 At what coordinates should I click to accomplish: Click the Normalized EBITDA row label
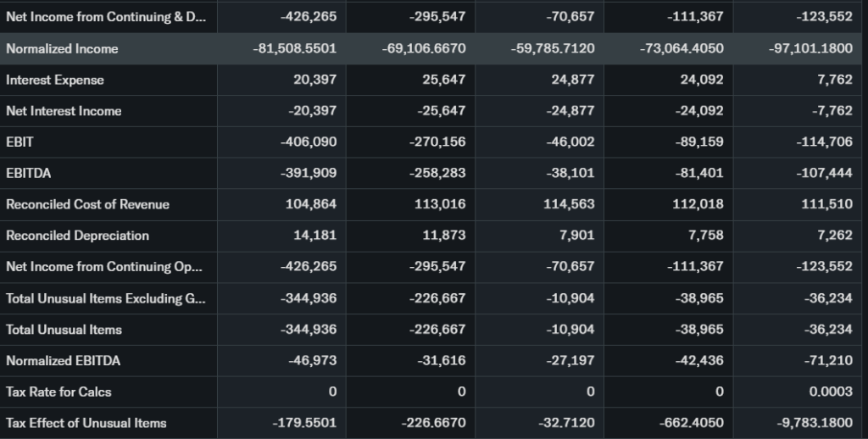tap(63, 361)
